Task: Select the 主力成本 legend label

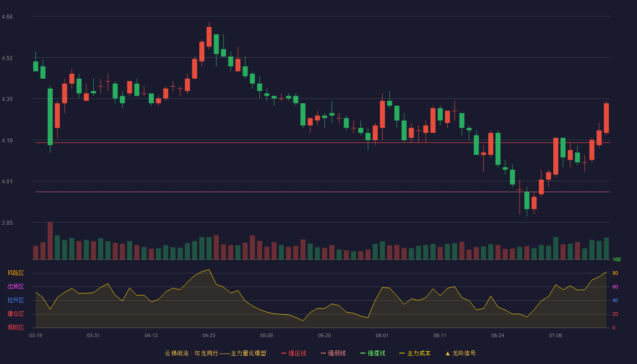Action: [419, 353]
